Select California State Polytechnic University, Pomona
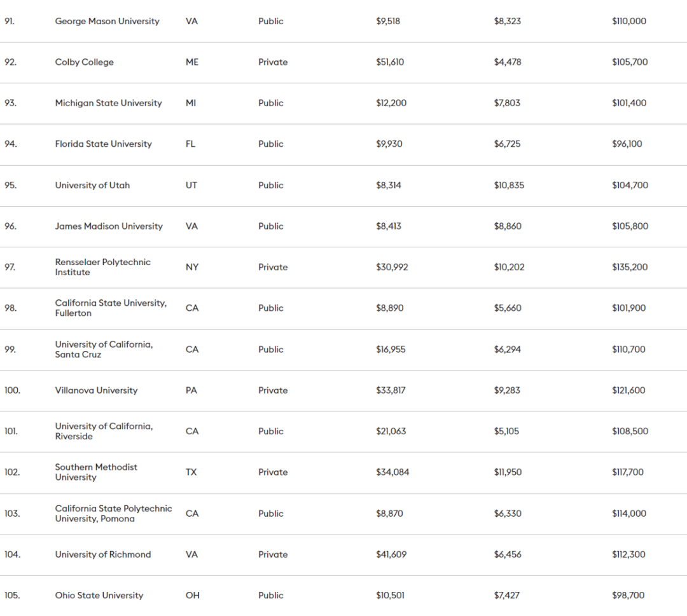Image resolution: width=687 pixels, height=616 pixels. [113, 513]
